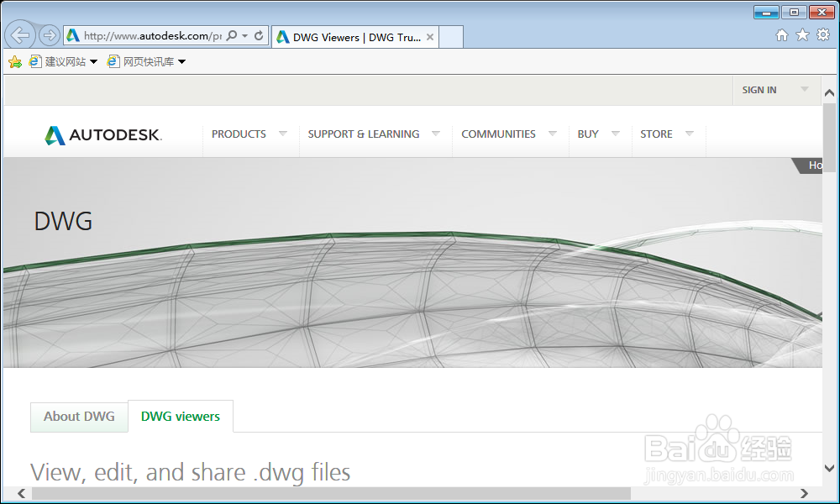Expand the SIGN IN dropdown arrow
The height and width of the screenshot is (504, 840).
point(805,89)
